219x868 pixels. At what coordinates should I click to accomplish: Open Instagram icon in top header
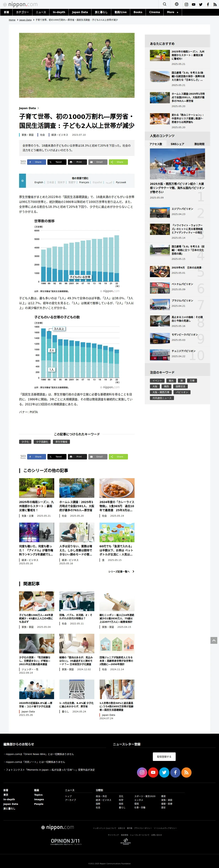[186, 4]
